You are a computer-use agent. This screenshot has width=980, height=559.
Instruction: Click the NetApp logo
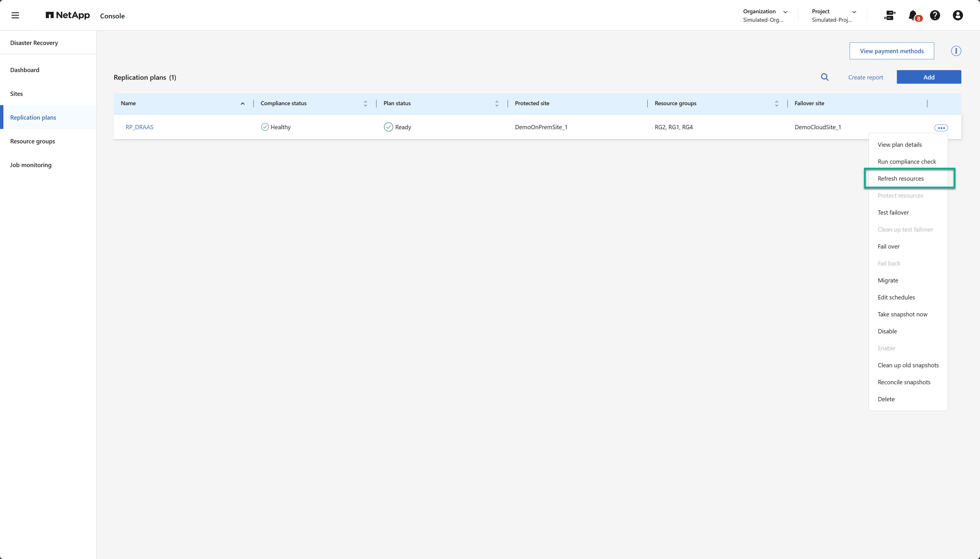click(68, 15)
